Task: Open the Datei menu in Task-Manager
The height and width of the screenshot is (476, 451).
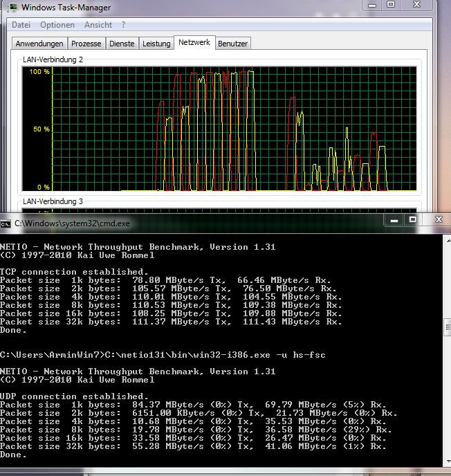Action: (21, 25)
